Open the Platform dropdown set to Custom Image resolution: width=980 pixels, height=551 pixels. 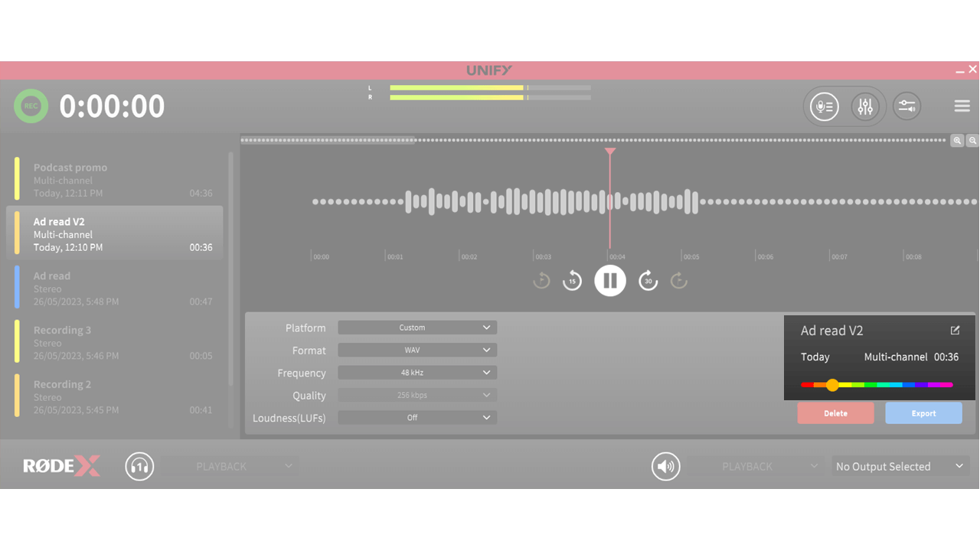(417, 327)
